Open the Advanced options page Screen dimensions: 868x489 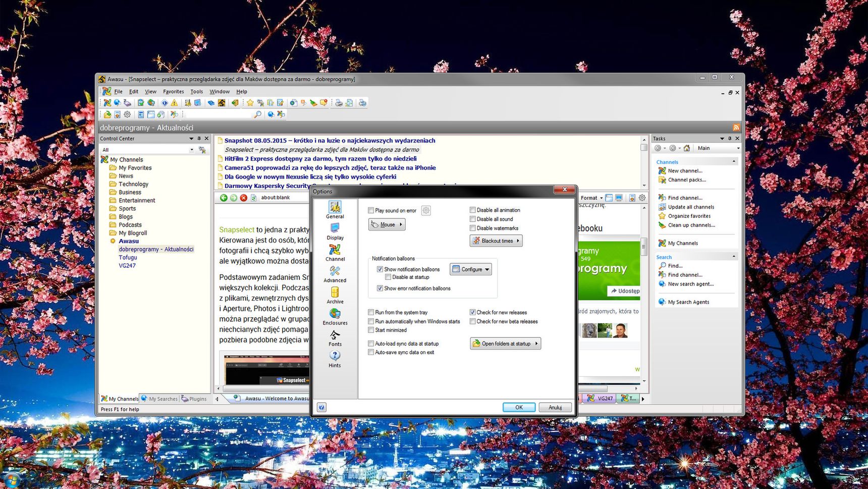pos(335,274)
